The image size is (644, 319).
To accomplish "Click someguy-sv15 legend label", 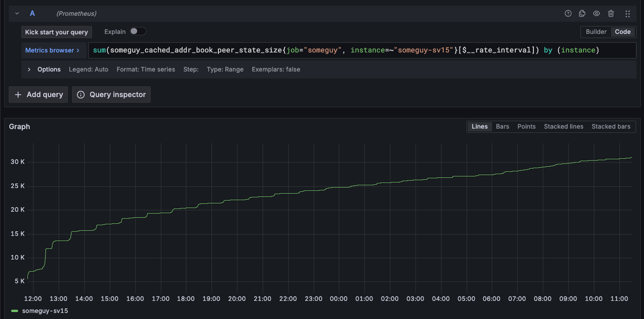I will click(x=45, y=311).
